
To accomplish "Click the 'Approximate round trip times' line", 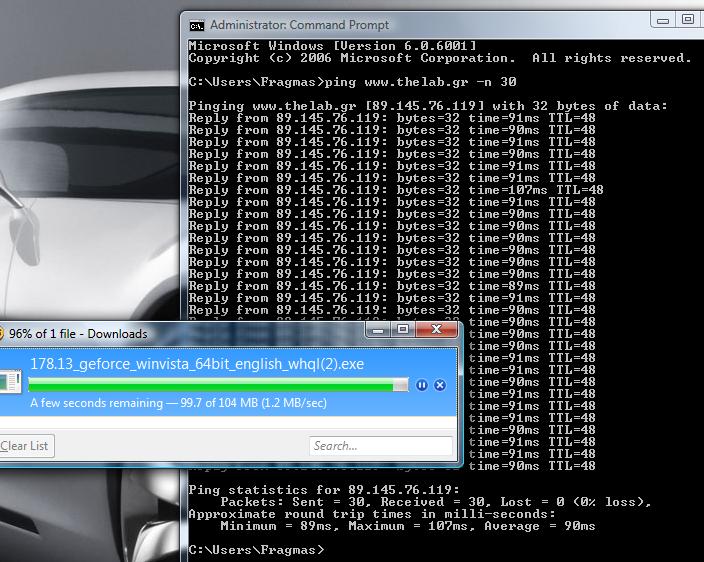I will click(372, 514).
